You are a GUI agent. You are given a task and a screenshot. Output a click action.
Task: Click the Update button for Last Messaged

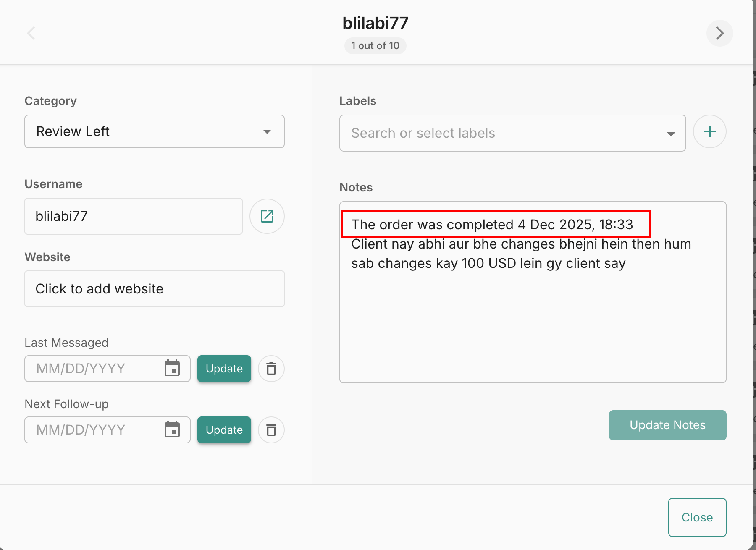(x=224, y=369)
